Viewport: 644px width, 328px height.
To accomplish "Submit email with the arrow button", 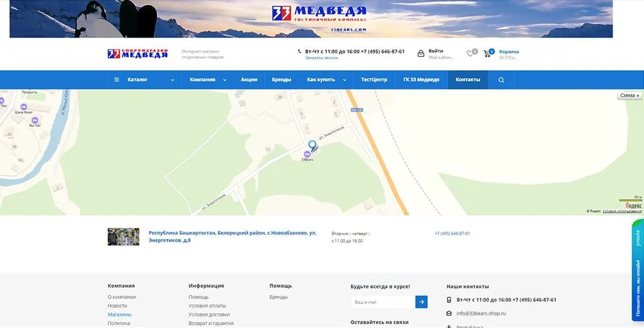I will [x=421, y=302].
